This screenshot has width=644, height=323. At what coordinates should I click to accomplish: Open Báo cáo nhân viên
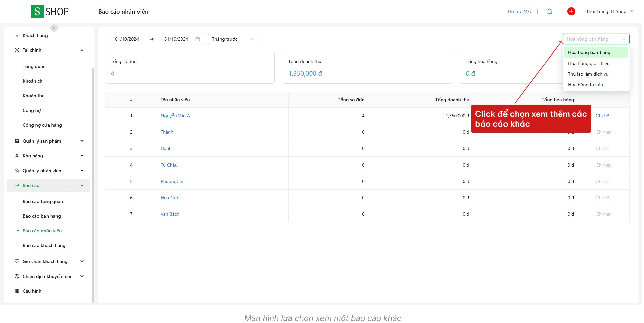(42, 231)
